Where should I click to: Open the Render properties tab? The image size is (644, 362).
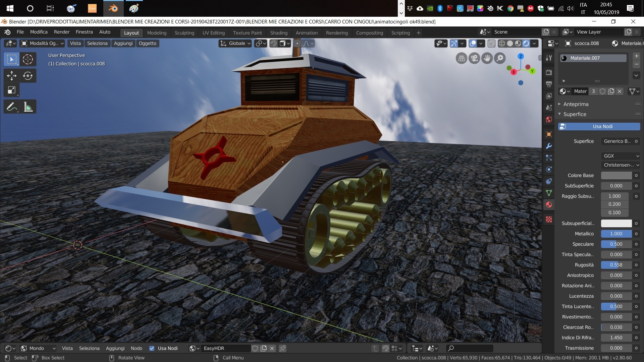(549, 72)
